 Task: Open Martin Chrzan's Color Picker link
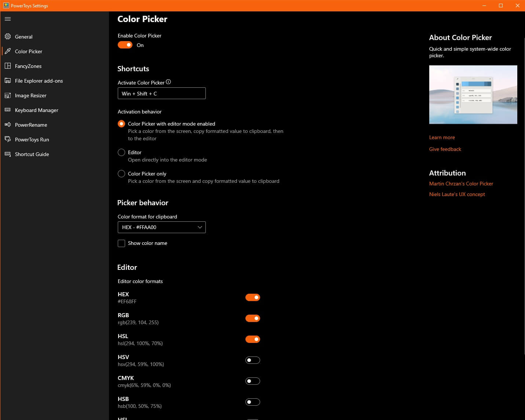461,184
